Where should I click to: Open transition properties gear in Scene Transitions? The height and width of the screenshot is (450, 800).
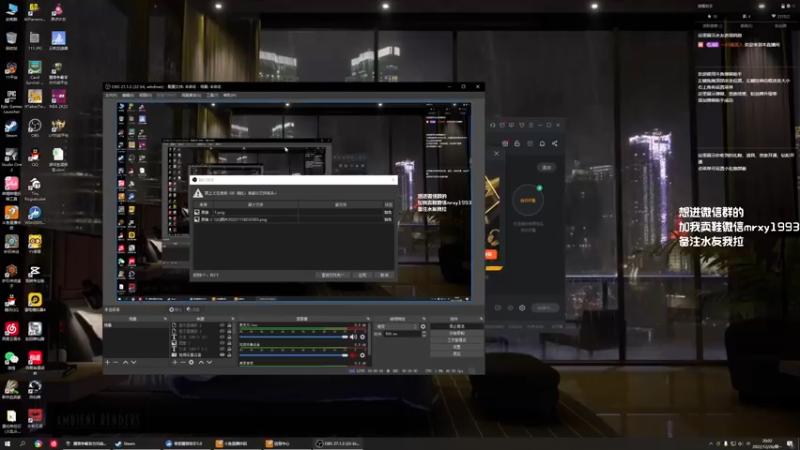pyautogui.click(x=423, y=327)
